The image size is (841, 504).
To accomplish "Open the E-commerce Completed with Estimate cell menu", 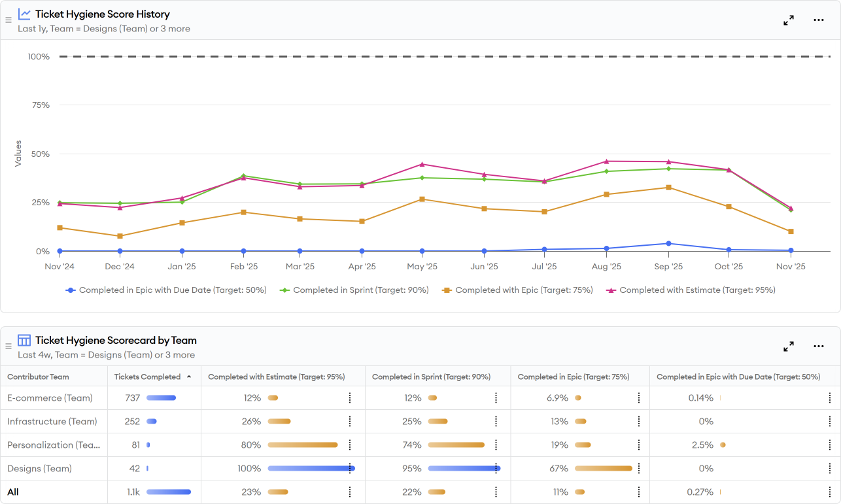I will coord(350,398).
